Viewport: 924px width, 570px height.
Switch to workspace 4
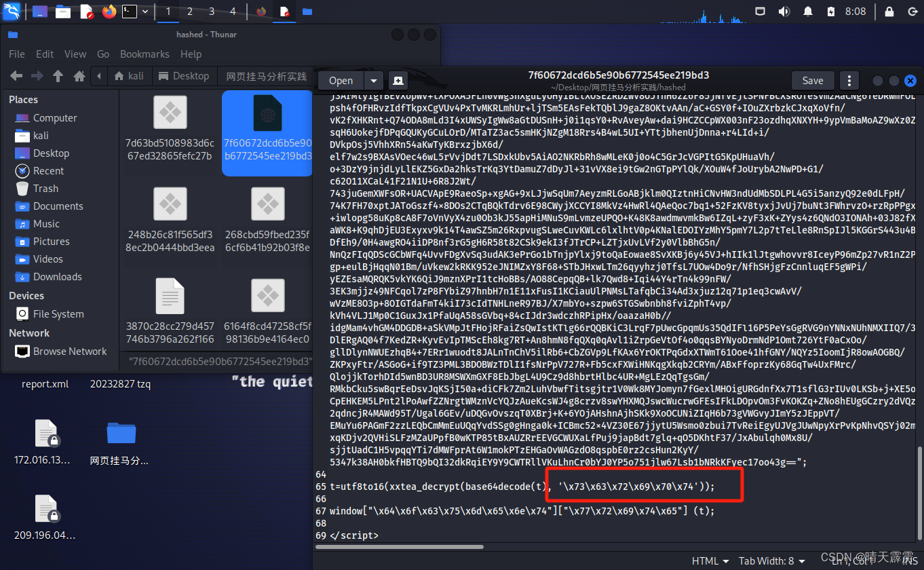[233, 12]
